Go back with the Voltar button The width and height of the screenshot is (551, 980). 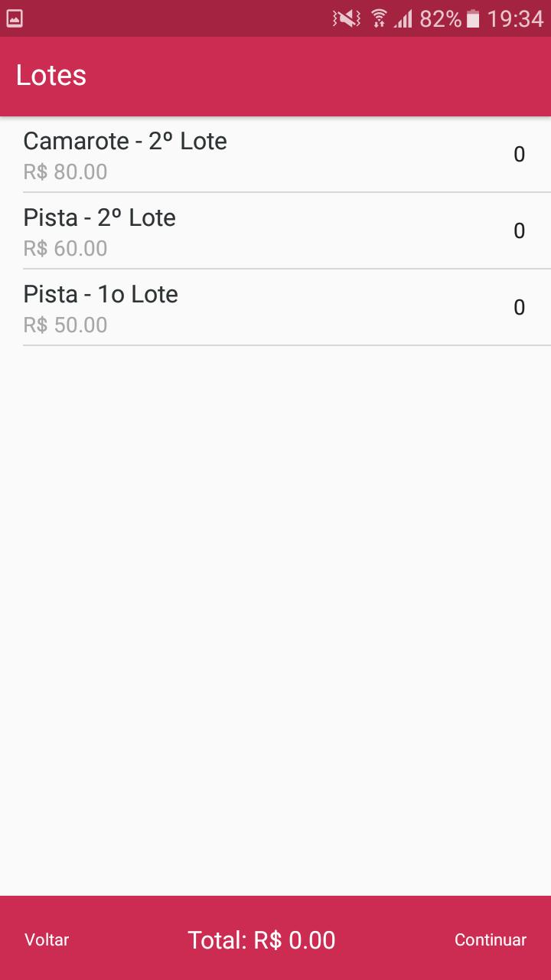tap(47, 940)
